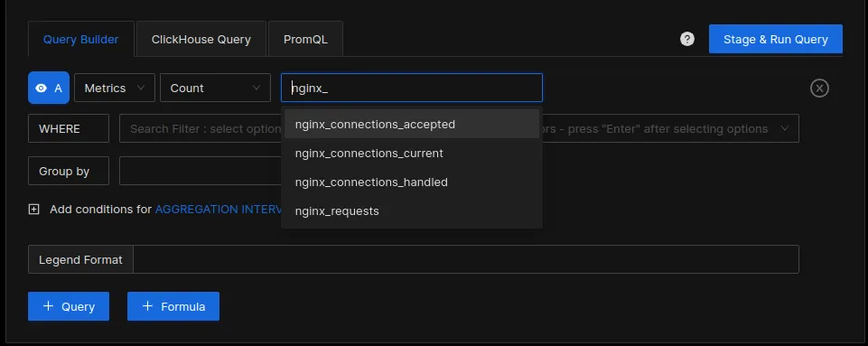Click the metric name search field

(412, 88)
